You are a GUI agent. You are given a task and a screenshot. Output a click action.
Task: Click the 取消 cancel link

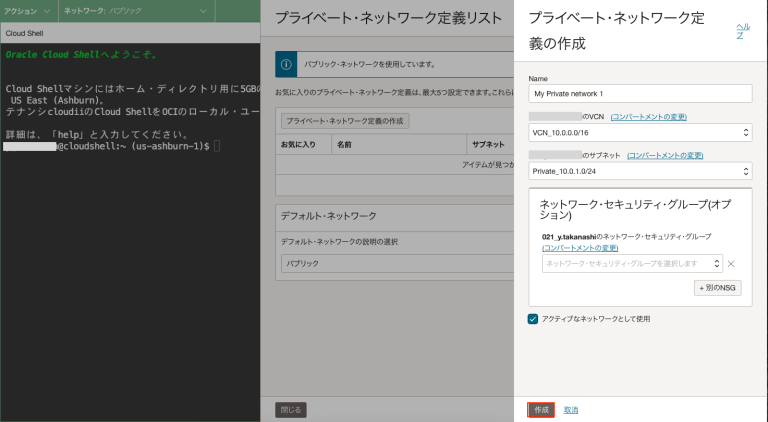[570, 410]
